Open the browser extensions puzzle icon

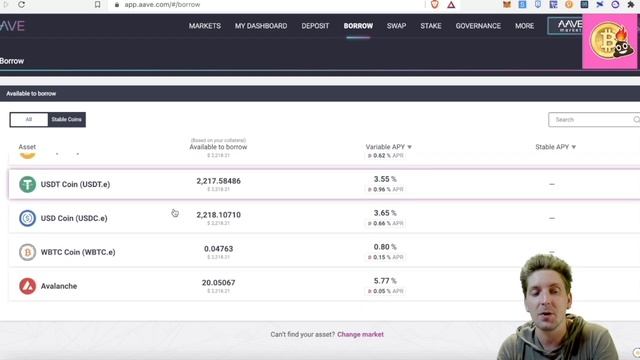631,4
